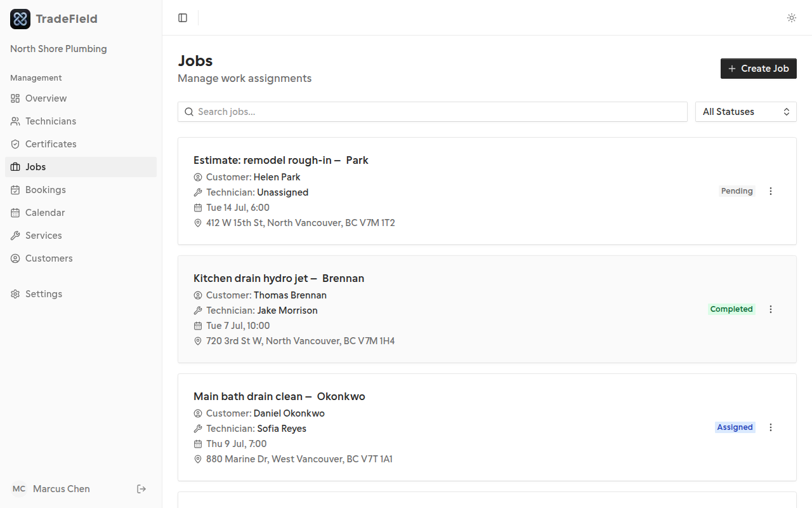
Task: Open the Kitchen drain hydro jet job title
Action: point(279,278)
